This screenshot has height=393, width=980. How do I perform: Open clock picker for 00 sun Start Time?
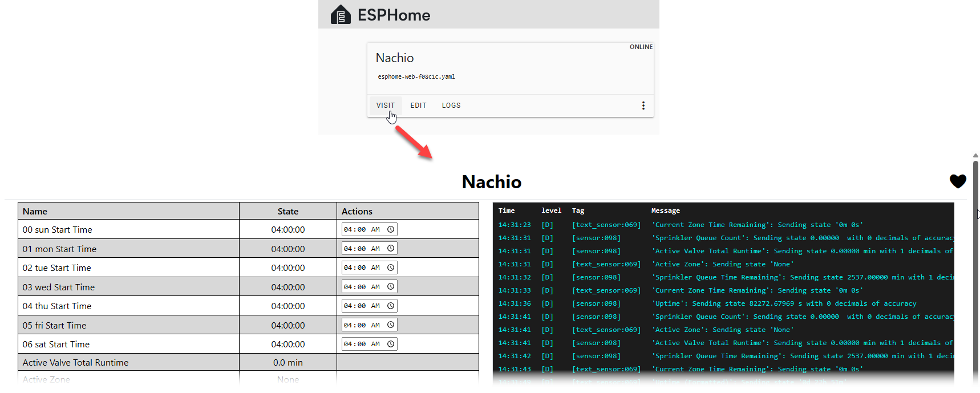[391, 229]
